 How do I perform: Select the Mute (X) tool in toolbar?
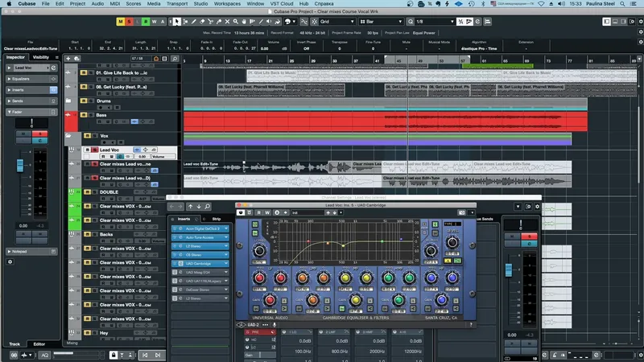click(227, 22)
